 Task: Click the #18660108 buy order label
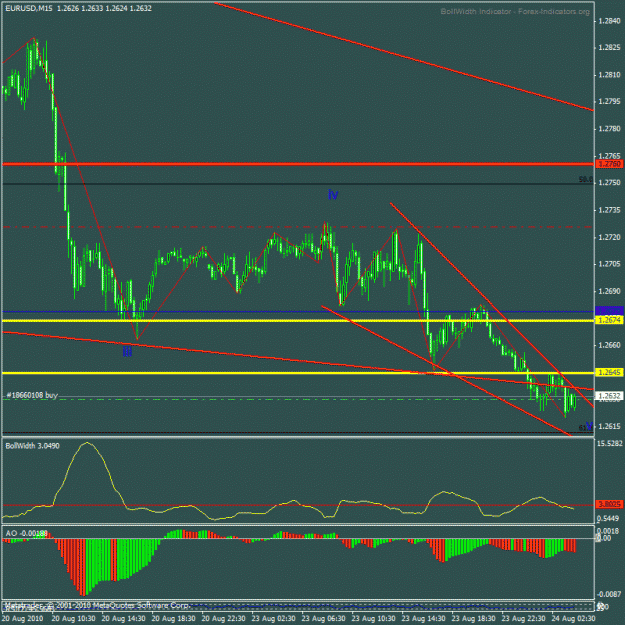tap(32, 395)
